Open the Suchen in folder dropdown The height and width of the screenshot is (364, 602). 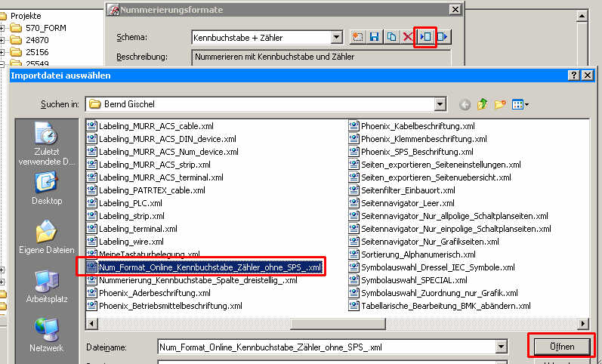pyautogui.click(x=440, y=104)
